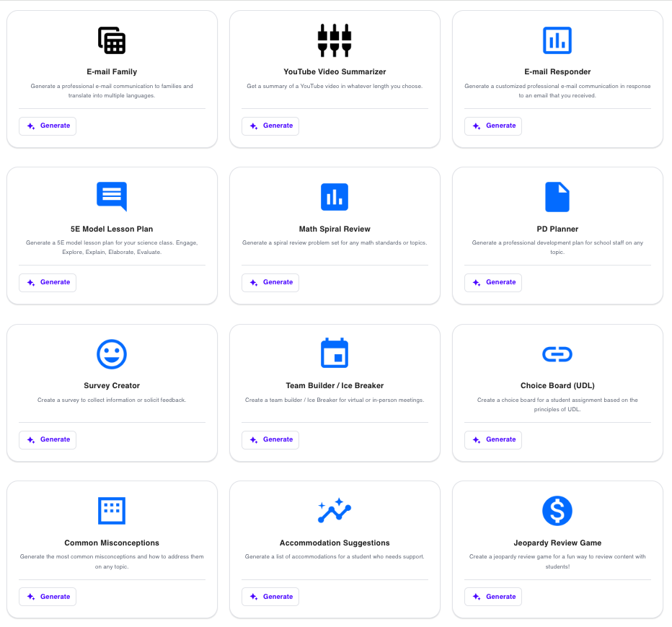Image resolution: width=672 pixels, height=627 pixels.
Task: Click the Common Misconceptions grid icon
Action: (112, 511)
